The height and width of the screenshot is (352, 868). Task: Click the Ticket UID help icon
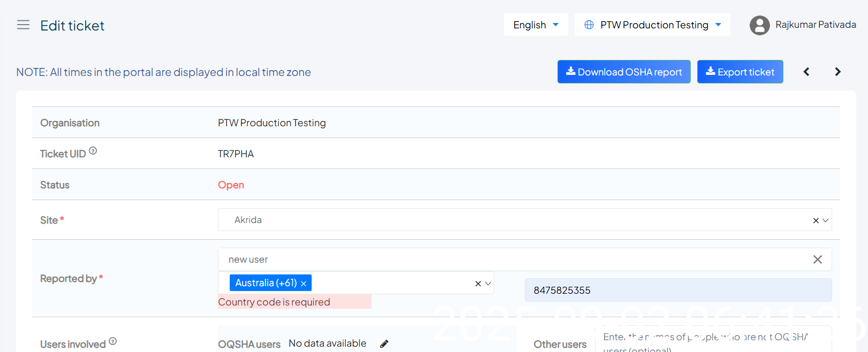[93, 151]
